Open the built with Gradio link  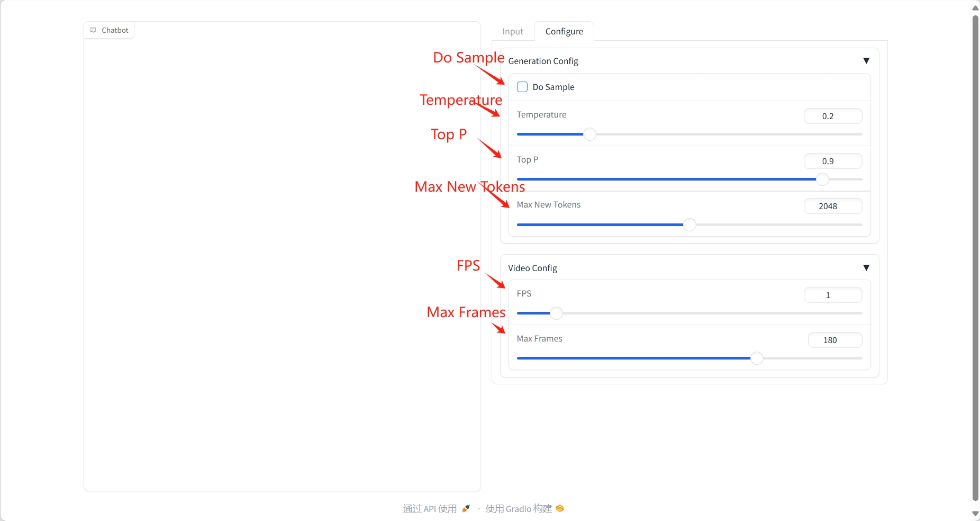click(x=519, y=509)
